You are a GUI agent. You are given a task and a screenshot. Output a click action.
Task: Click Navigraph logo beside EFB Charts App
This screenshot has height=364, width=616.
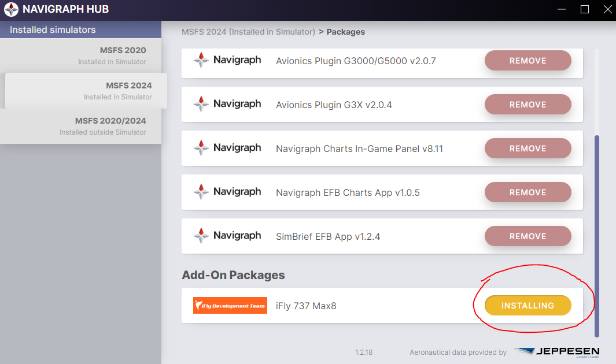coord(227,192)
